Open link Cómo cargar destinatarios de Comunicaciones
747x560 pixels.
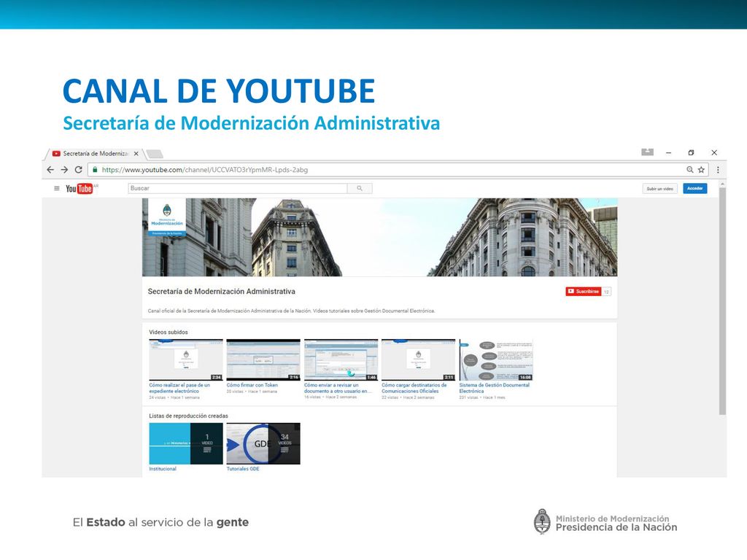pos(414,388)
